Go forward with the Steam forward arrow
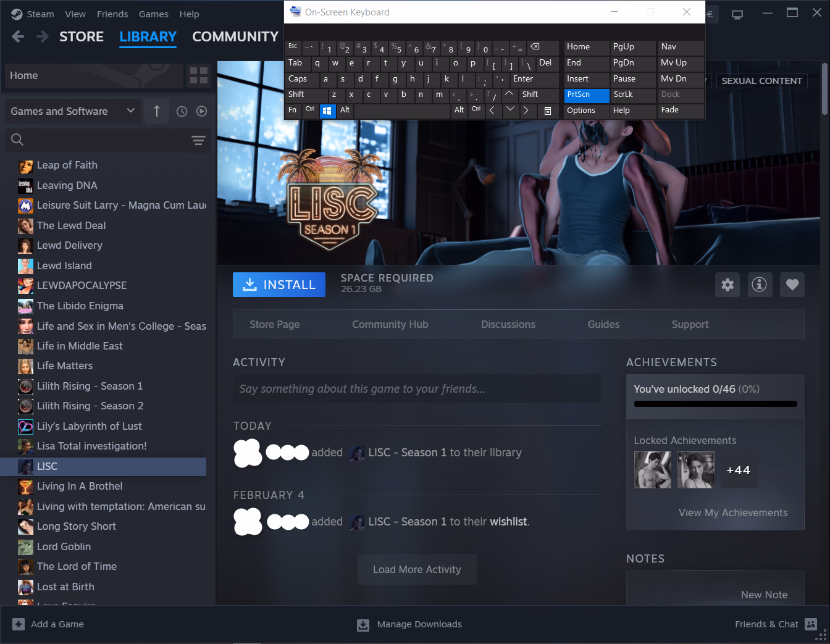This screenshot has height=644, width=830. pos(42,37)
